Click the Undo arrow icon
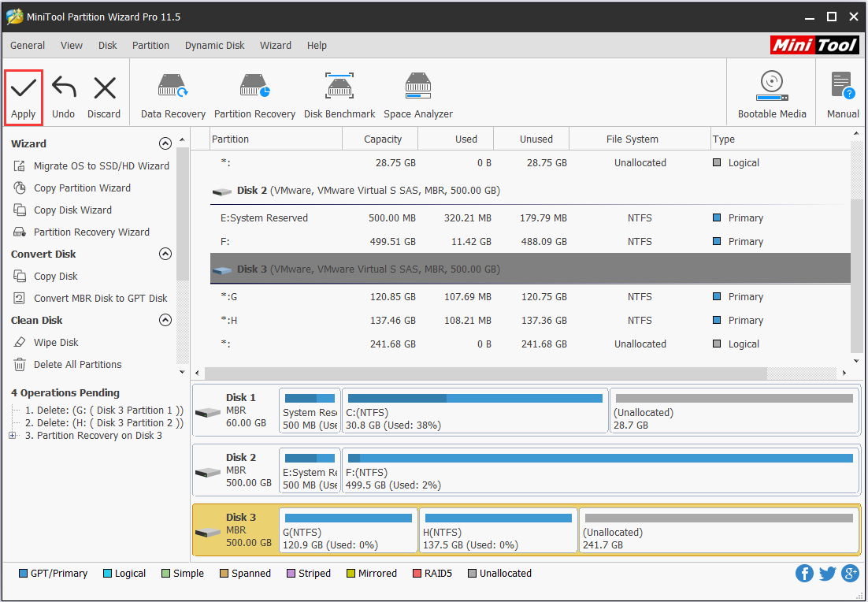Viewport: 868px width, 602px height. click(64, 88)
